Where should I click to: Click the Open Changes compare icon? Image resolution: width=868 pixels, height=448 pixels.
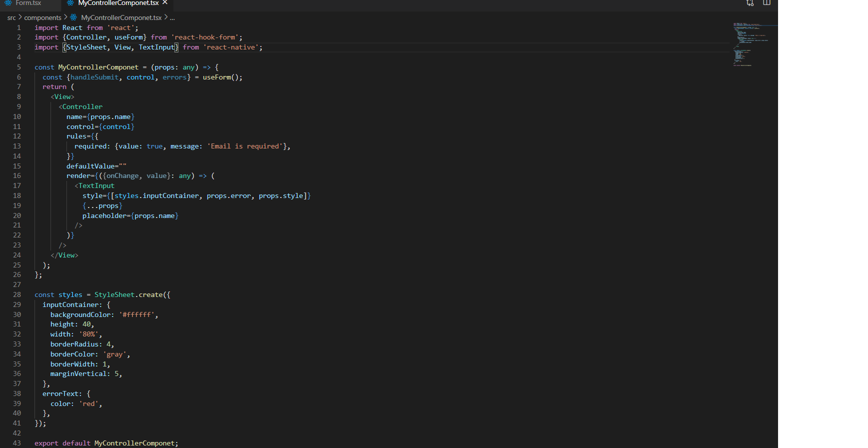click(x=750, y=3)
